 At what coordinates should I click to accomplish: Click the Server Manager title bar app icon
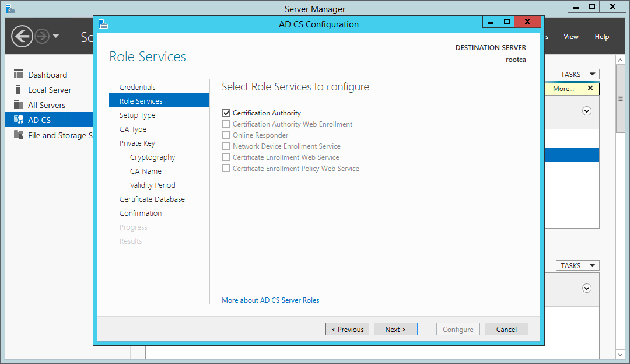[10, 8]
